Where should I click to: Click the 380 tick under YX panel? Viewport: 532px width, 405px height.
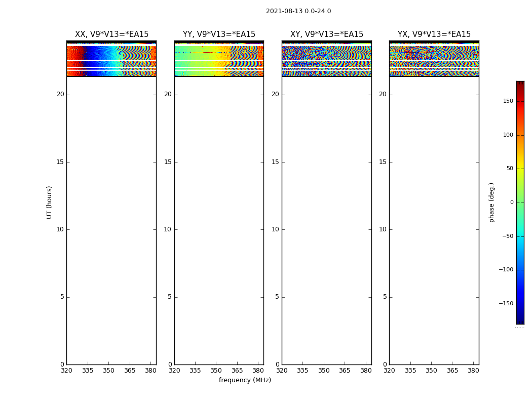click(473, 371)
